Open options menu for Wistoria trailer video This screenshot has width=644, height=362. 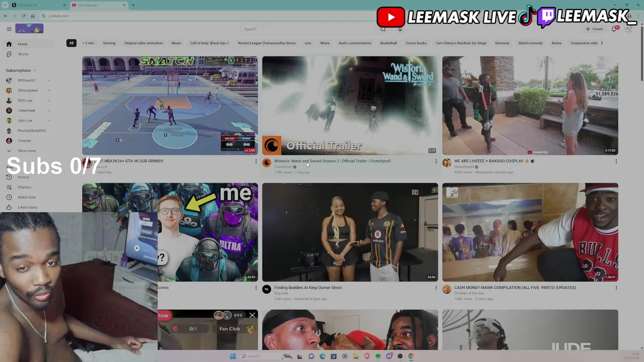coord(436,161)
